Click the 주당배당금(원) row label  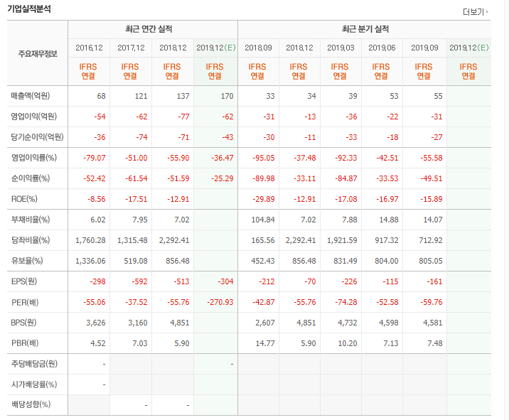point(33,364)
